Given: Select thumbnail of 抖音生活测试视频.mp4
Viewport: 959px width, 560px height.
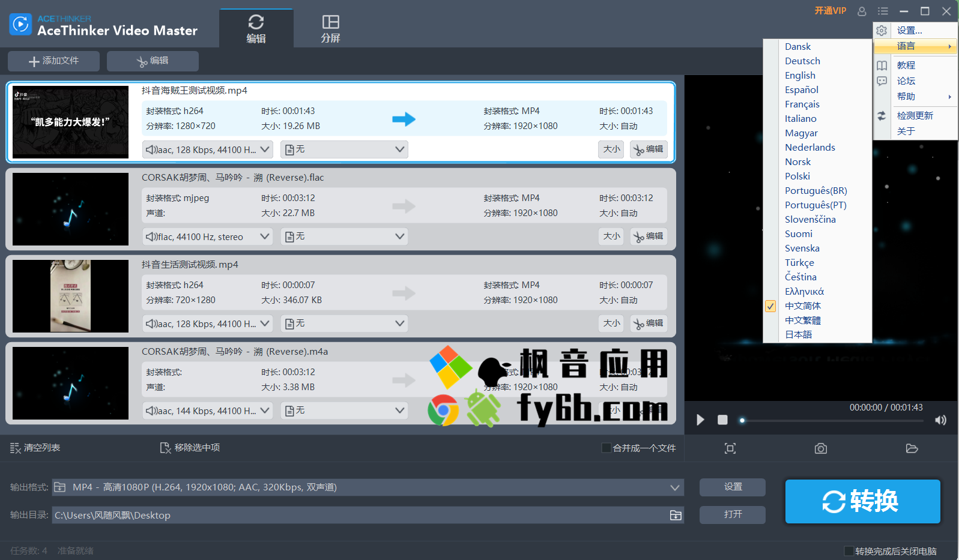Looking at the screenshot, I should pos(70,296).
